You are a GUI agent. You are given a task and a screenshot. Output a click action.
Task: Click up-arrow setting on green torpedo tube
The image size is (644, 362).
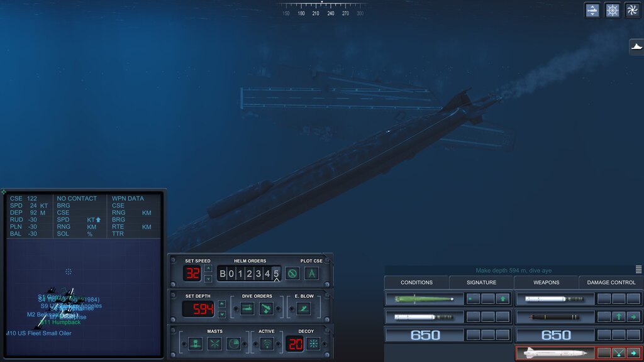point(502,299)
